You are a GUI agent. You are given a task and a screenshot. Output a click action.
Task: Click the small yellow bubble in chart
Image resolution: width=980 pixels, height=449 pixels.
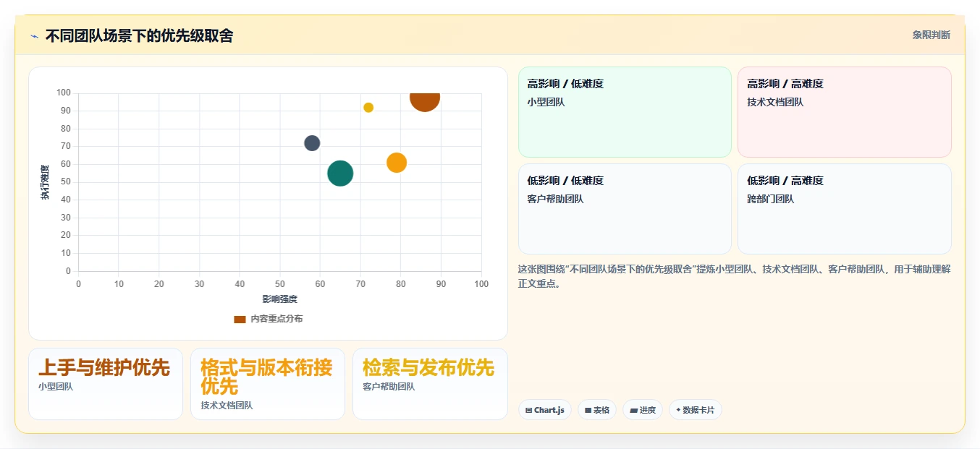(x=368, y=108)
